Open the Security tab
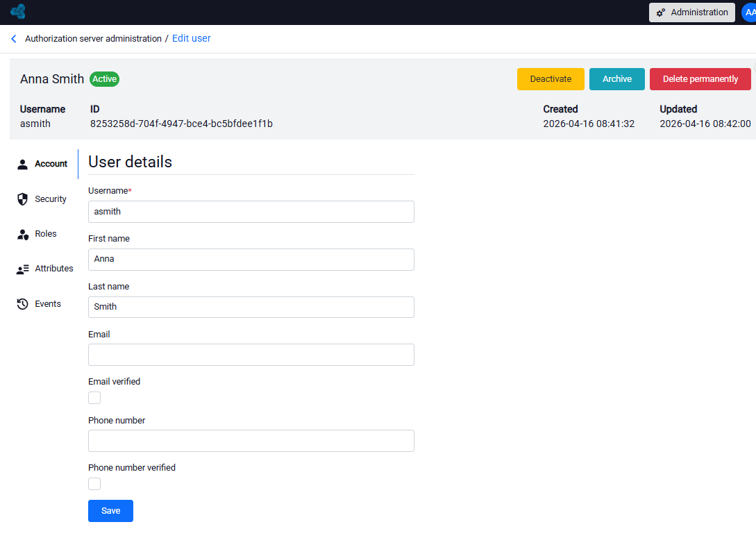This screenshot has height=538, width=756. [x=44, y=199]
